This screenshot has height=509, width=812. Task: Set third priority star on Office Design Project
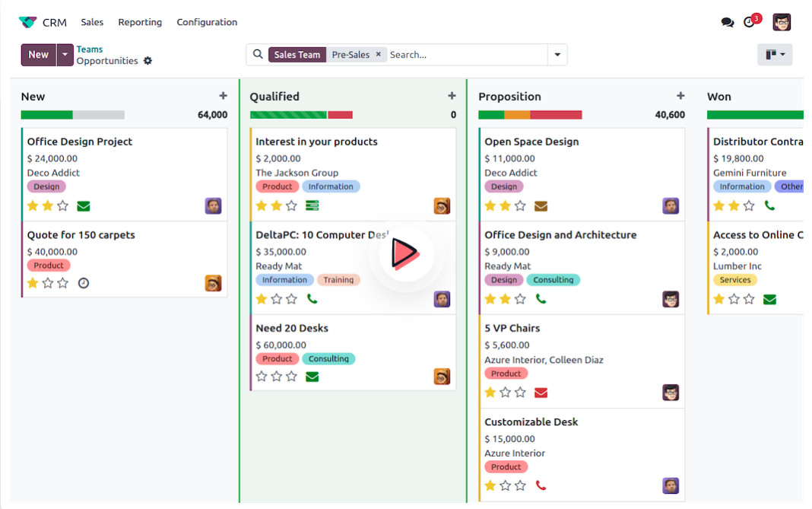62,205
